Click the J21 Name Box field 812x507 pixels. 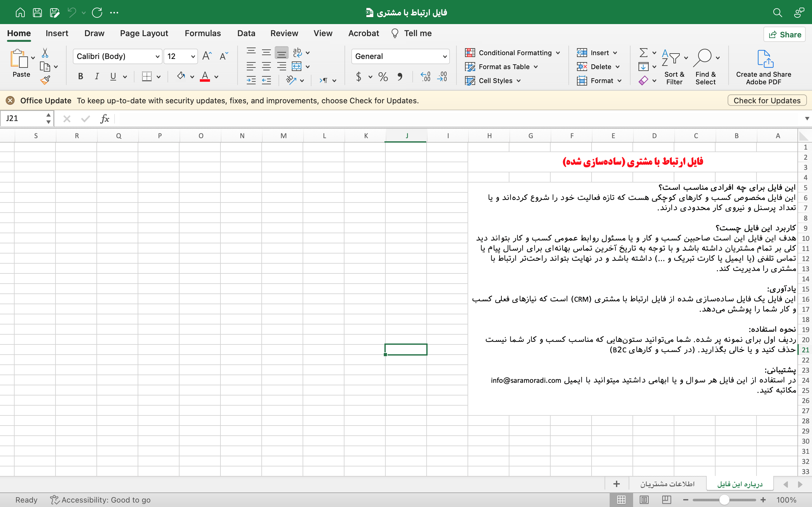coord(27,119)
